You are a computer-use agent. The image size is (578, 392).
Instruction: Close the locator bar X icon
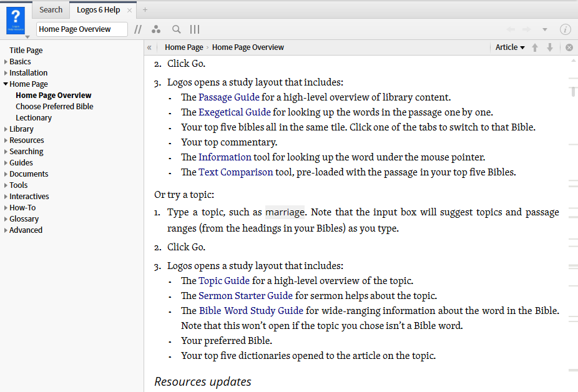tap(569, 47)
